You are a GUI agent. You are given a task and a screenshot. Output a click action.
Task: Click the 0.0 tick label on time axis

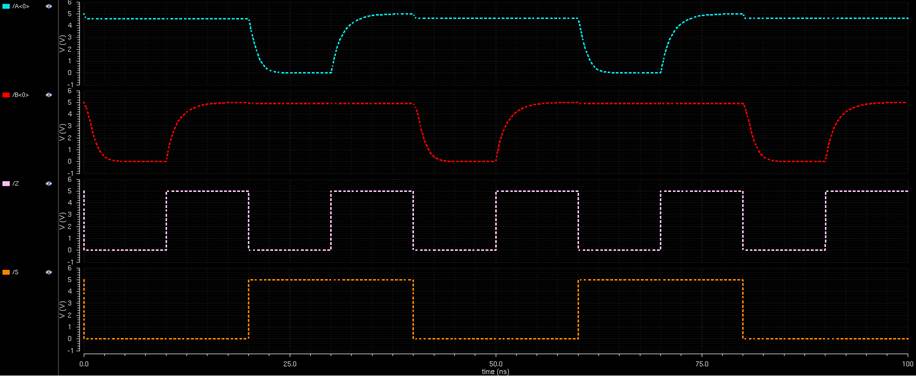[84, 364]
